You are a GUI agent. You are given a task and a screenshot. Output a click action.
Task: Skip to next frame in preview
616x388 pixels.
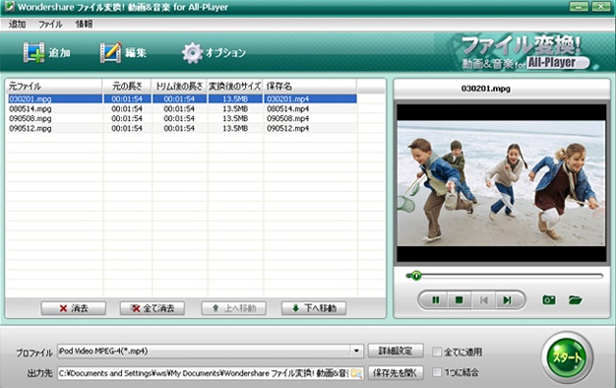(507, 300)
